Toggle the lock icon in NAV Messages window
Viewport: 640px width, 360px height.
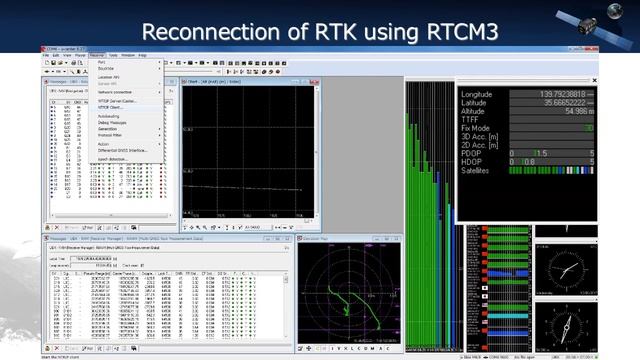(x=47, y=227)
